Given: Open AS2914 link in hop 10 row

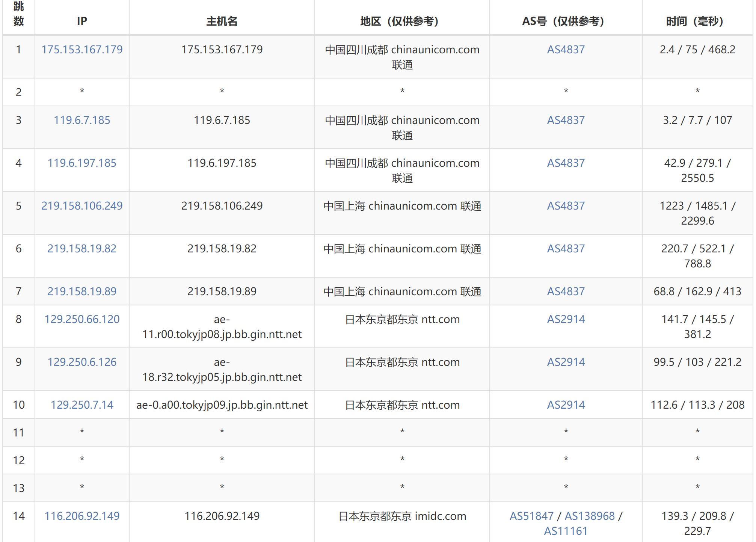Looking at the screenshot, I should click(x=566, y=405).
